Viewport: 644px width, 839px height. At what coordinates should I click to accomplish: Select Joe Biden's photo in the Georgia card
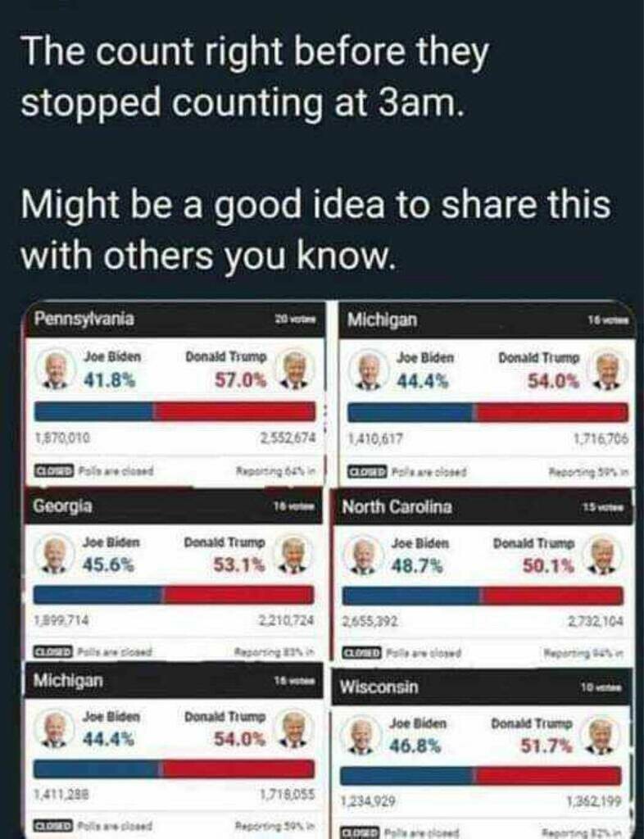pos(55,556)
